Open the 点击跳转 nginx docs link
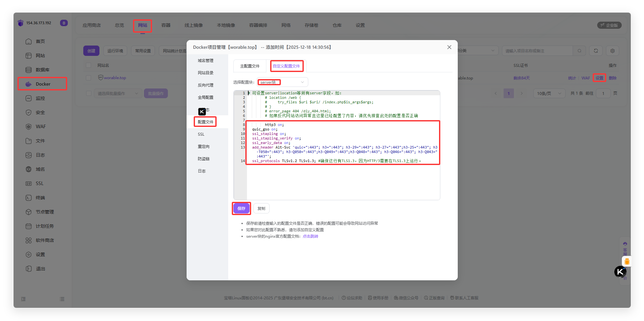The height and width of the screenshot is (321, 644). coord(310,236)
